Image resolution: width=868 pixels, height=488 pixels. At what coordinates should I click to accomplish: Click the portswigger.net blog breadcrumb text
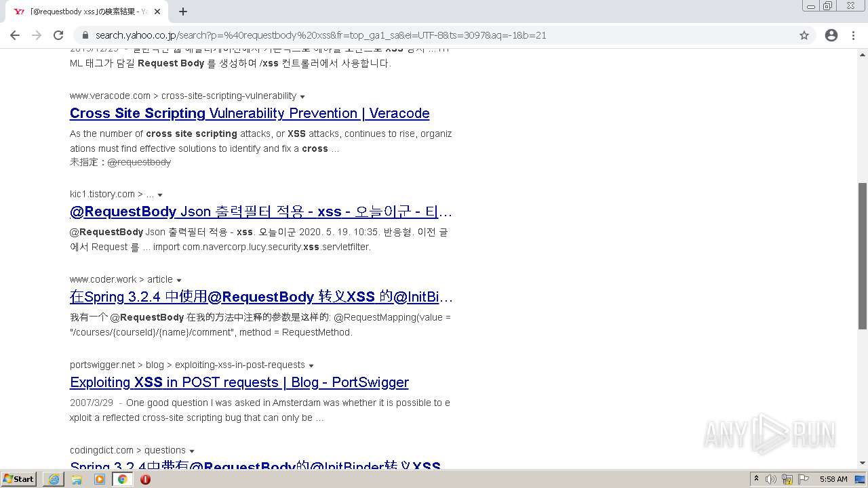point(187,365)
